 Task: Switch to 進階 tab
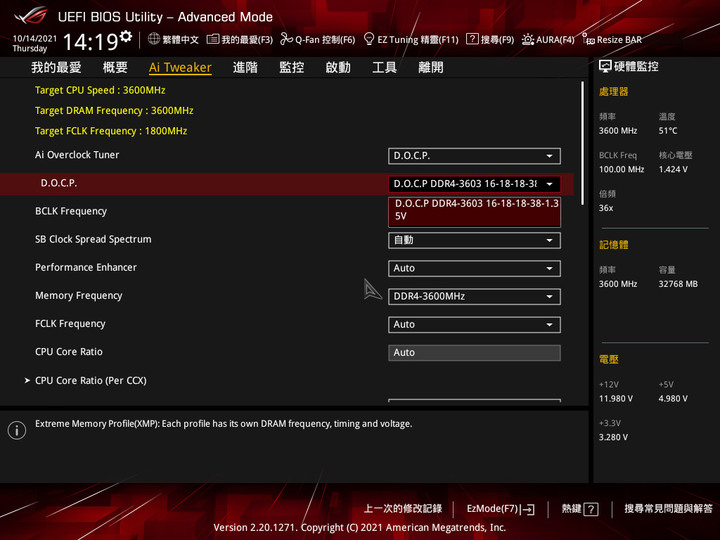click(245, 68)
